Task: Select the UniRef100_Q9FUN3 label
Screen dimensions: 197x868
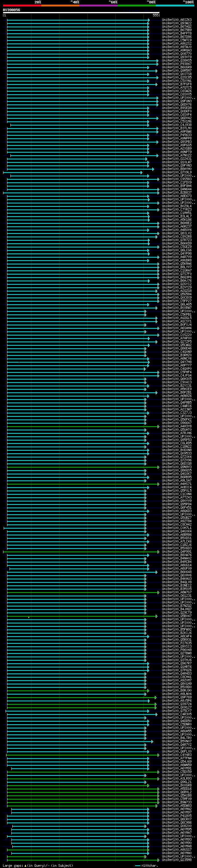Action: click(177, 101)
